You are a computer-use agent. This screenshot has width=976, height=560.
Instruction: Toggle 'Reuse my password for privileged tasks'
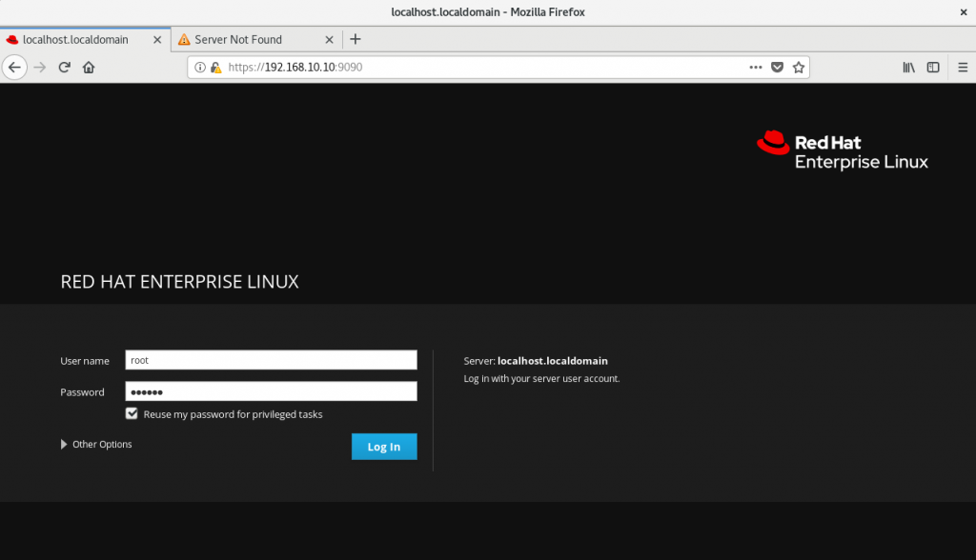coord(132,414)
